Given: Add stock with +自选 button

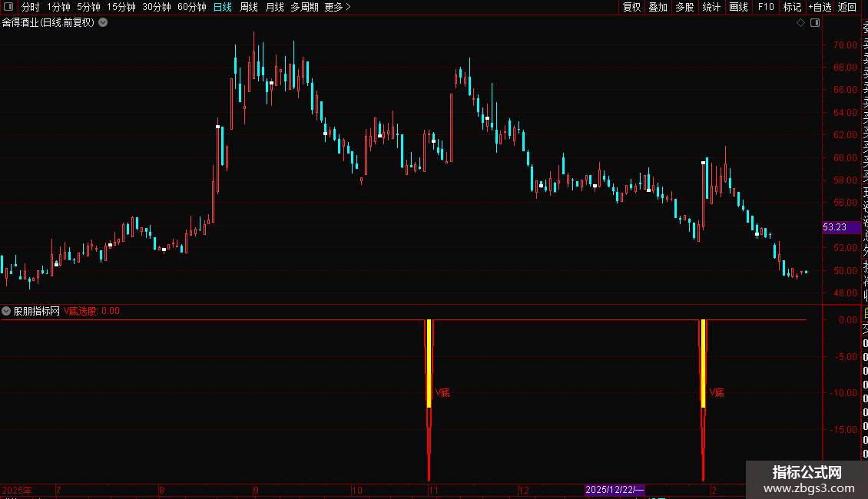Looking at the screenshot, I should coord(820,7).
